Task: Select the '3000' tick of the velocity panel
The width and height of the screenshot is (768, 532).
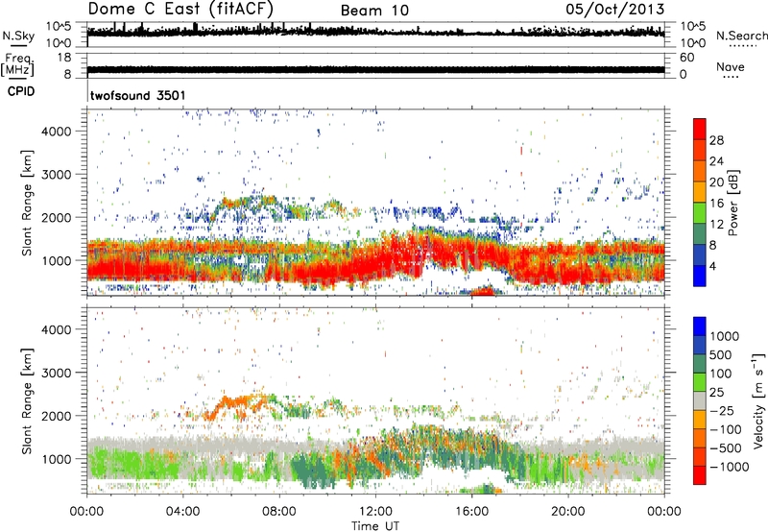Action: point(57,373)
